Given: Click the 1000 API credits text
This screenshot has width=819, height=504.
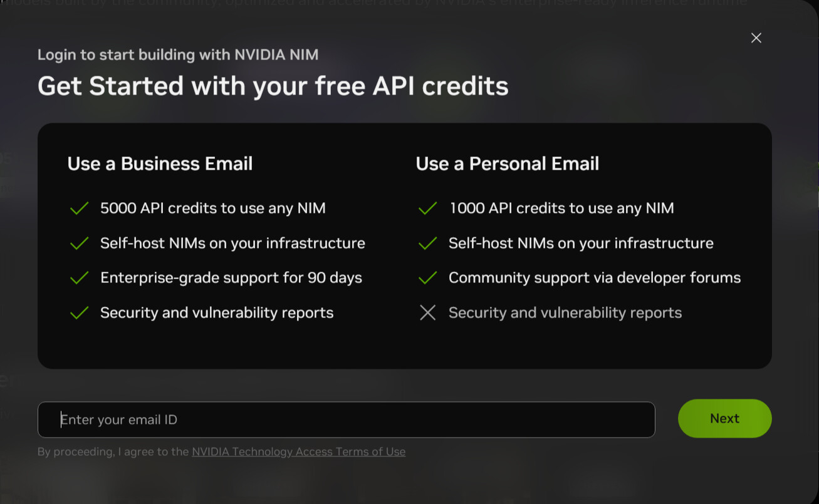Looking at the screenshot, I should [x=561, y=208].
